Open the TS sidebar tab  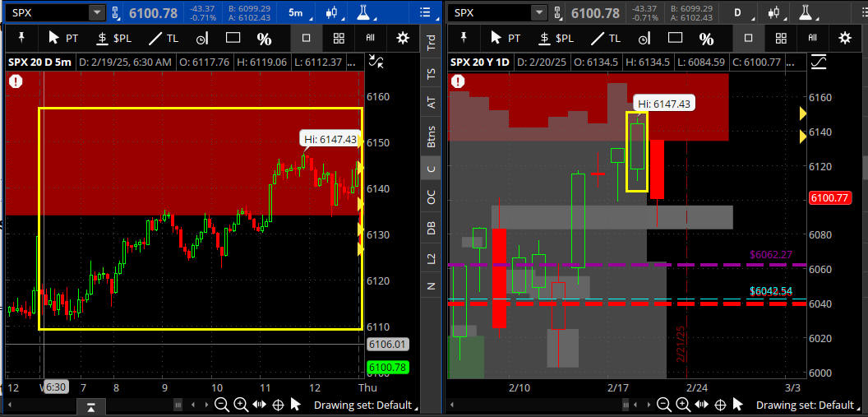click(431, 74)
